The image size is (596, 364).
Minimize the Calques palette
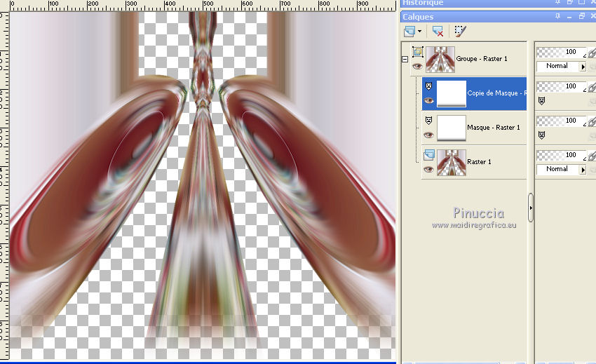569,17
